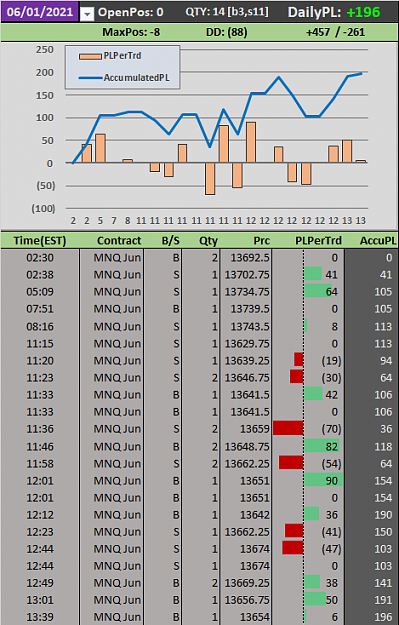
Task: Select the AccuPL 190 cell
Action: pos(371,515)
